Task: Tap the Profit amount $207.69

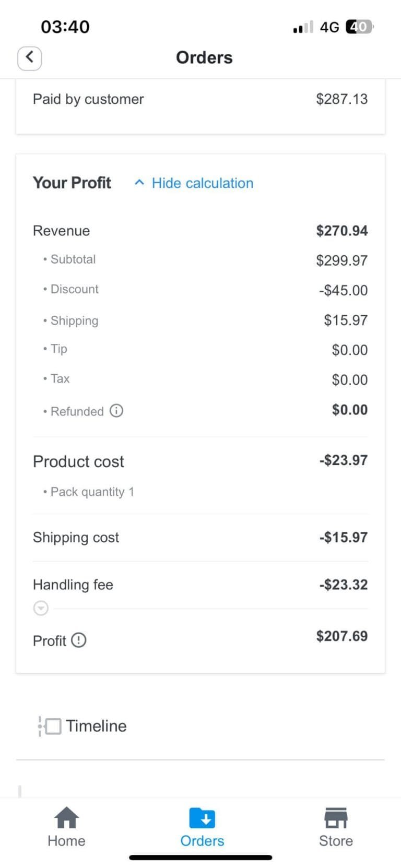Action: click(x=341, y=636)
